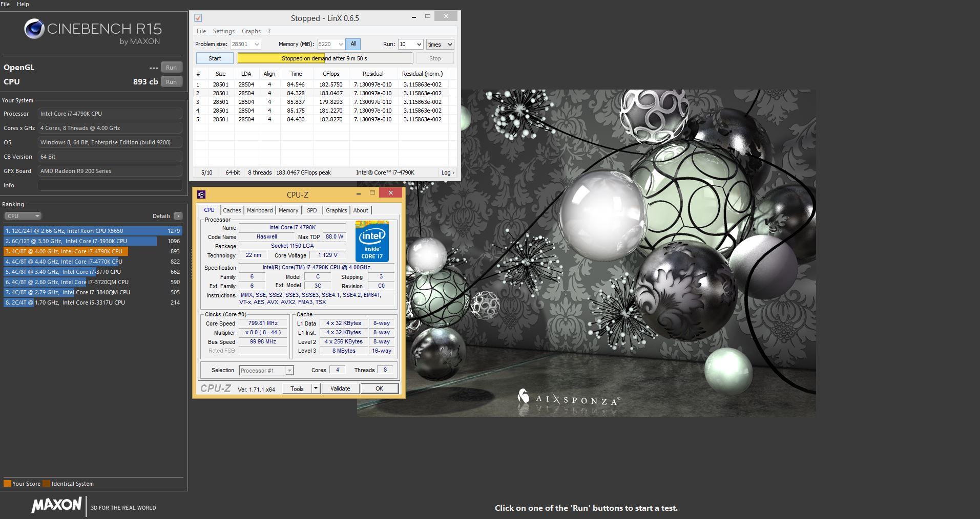
Task: Select ranking row i7-4770K CPU
Action: click(x=93, y=262)
